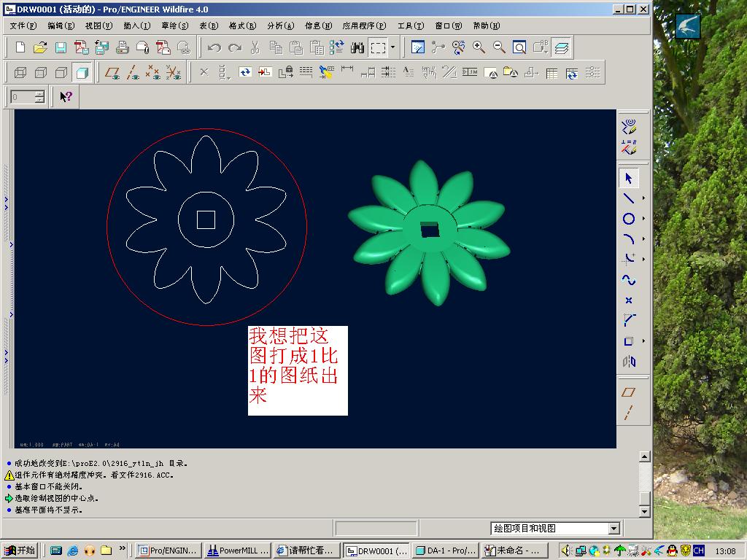Redo the last undone action

(235, 47)
